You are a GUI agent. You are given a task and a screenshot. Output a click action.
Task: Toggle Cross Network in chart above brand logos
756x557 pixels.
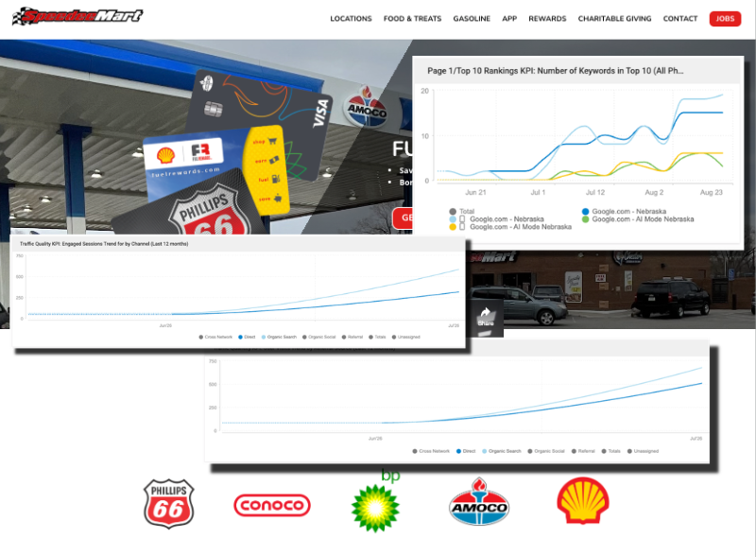pos(431,451)
